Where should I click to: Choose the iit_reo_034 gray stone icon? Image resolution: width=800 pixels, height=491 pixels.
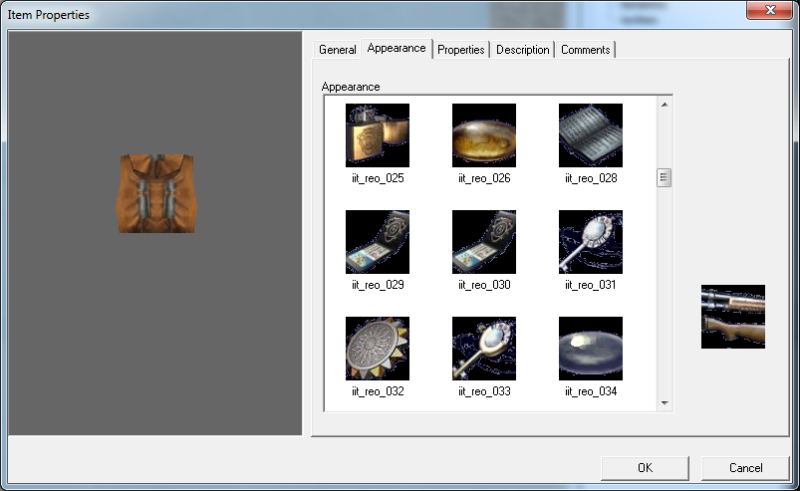590,348
